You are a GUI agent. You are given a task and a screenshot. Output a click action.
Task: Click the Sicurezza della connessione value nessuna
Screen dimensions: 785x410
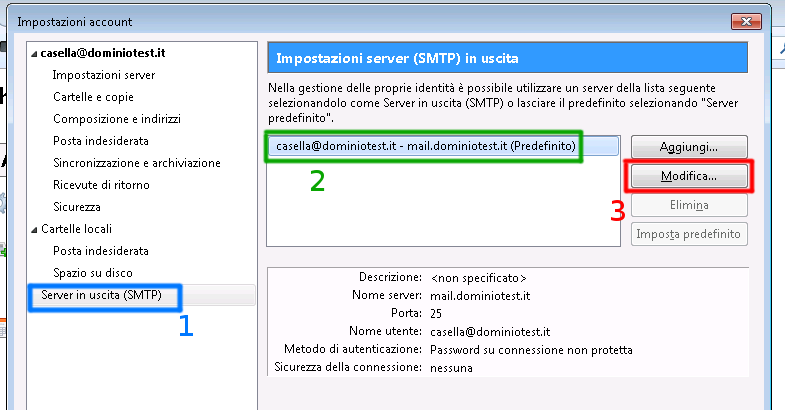tap(451, 368)
